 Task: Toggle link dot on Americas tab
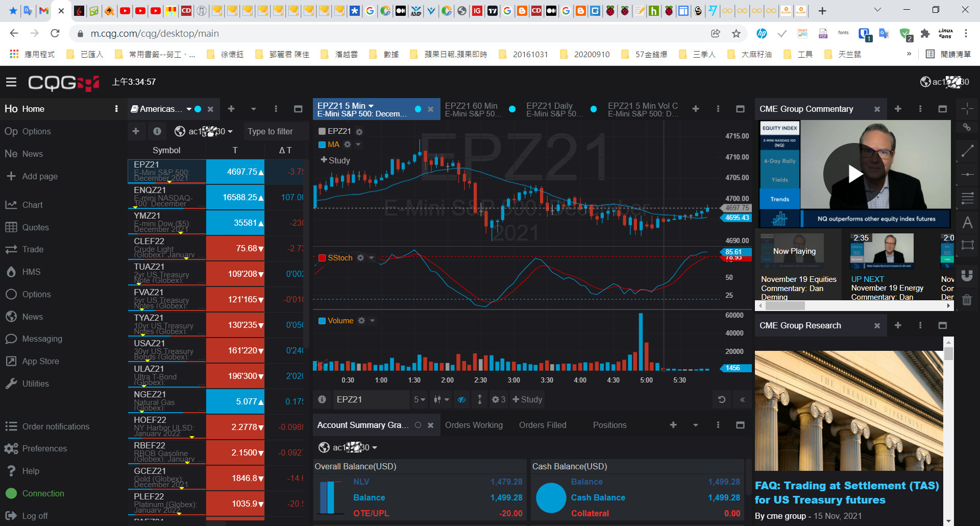click(198, 109)
